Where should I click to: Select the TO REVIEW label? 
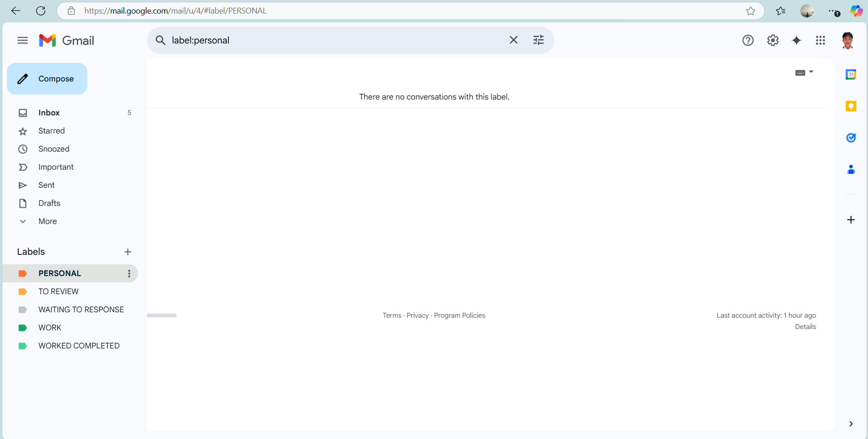[x=70, y=291]
